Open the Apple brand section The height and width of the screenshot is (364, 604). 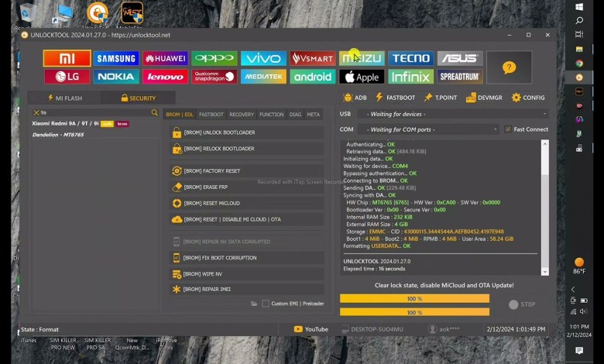[x=362, y=77]
